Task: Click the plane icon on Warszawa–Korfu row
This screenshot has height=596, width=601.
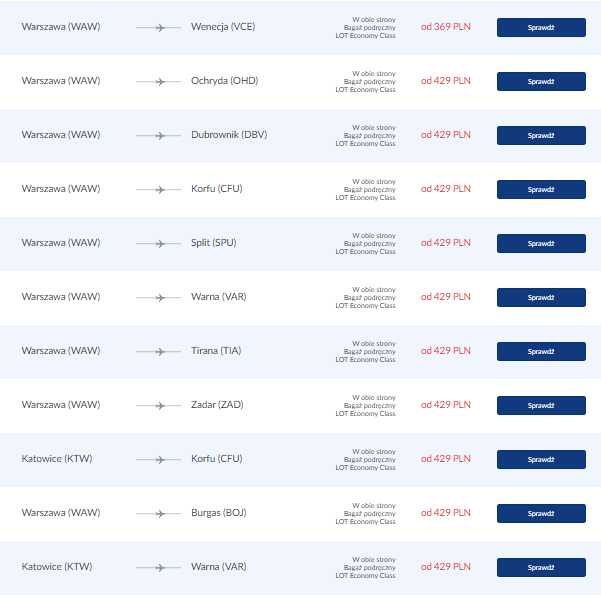Action: pos(158,190)
